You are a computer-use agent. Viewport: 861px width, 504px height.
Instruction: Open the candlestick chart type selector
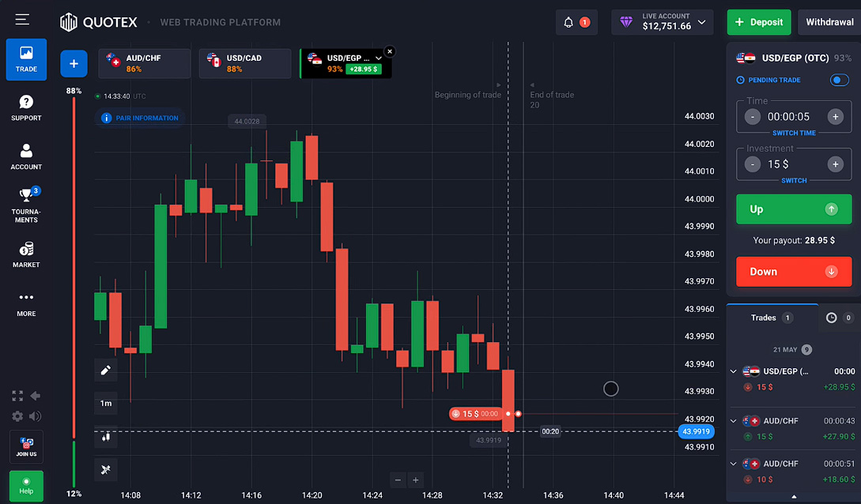click(105, 436)
